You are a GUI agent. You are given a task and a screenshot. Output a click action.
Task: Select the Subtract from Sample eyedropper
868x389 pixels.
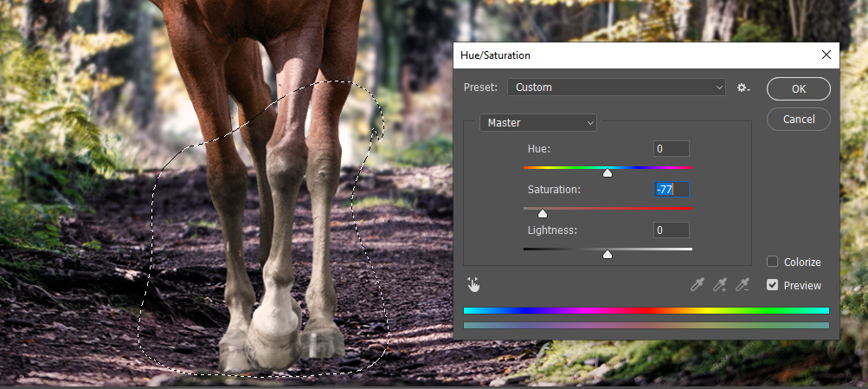point(743,285)
